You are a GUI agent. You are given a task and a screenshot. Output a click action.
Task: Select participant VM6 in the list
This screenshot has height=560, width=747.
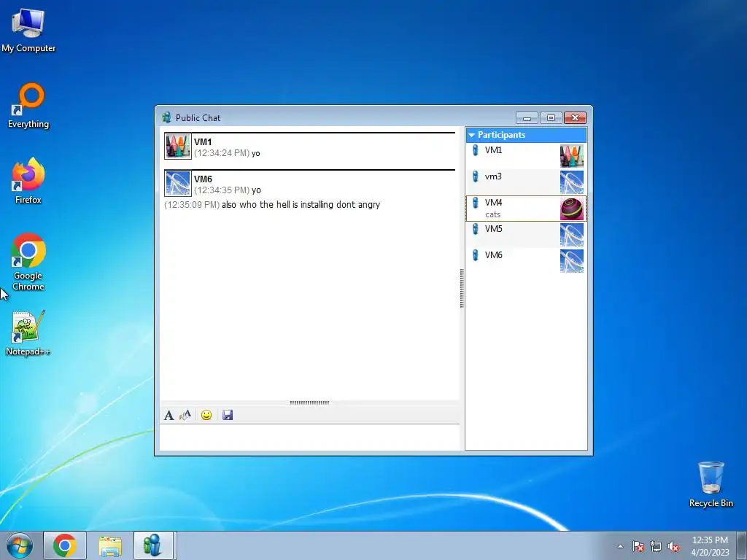[526, 260]
